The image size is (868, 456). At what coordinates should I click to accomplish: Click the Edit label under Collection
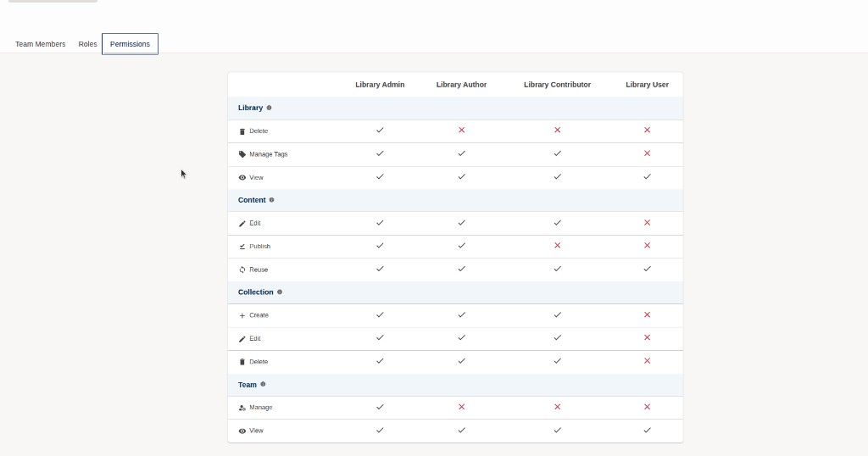click(254, 339)
